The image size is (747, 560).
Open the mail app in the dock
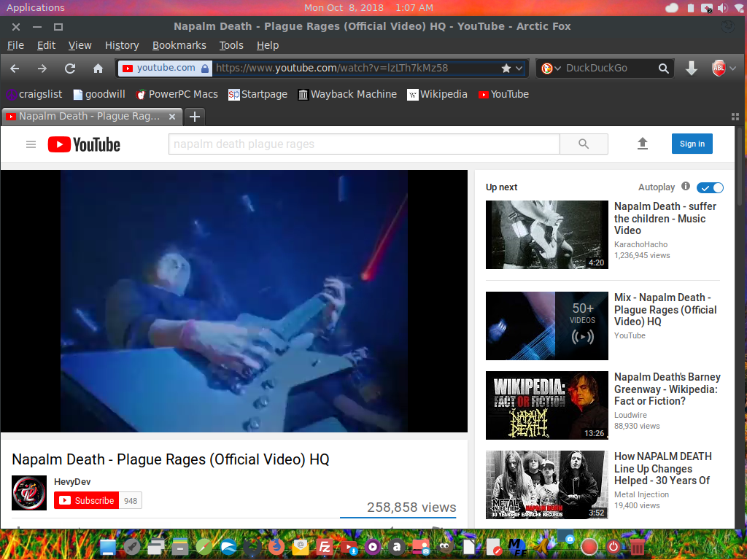coord(300,547)
